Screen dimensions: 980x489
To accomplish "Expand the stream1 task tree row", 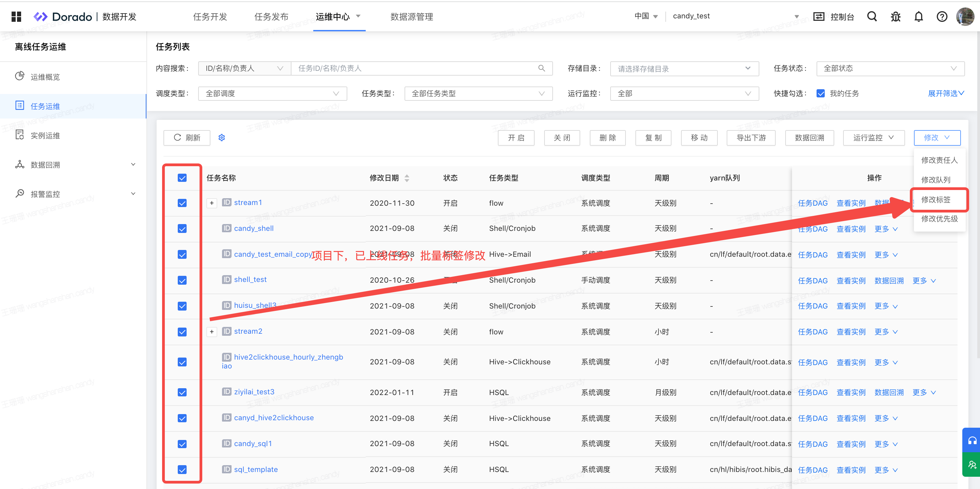I will (x=211, y=203).
